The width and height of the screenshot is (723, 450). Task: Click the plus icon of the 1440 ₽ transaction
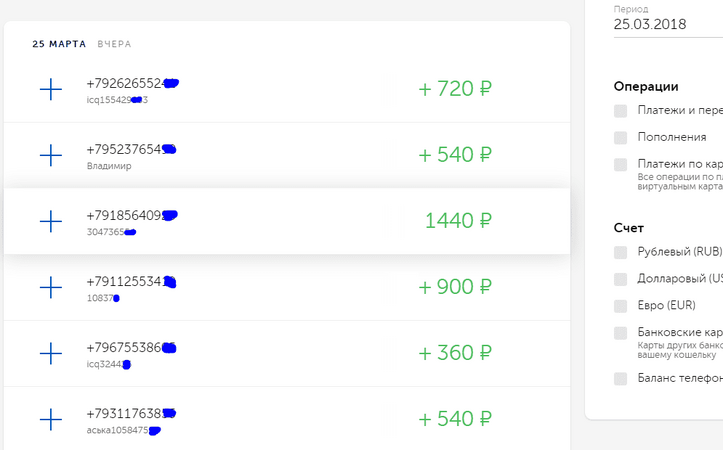click(x=51, y=221)
